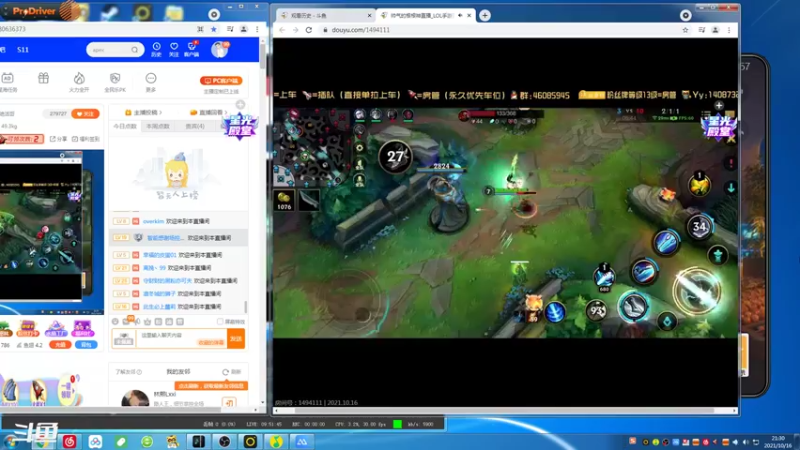Open the OBS taskbar icon
The height and width of the screenshot is (450, 800).
click(224, 441)
